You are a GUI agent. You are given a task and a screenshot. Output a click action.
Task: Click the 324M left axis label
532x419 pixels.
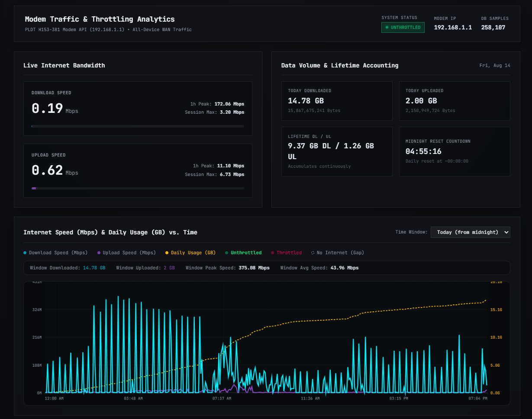click(37, 310)
